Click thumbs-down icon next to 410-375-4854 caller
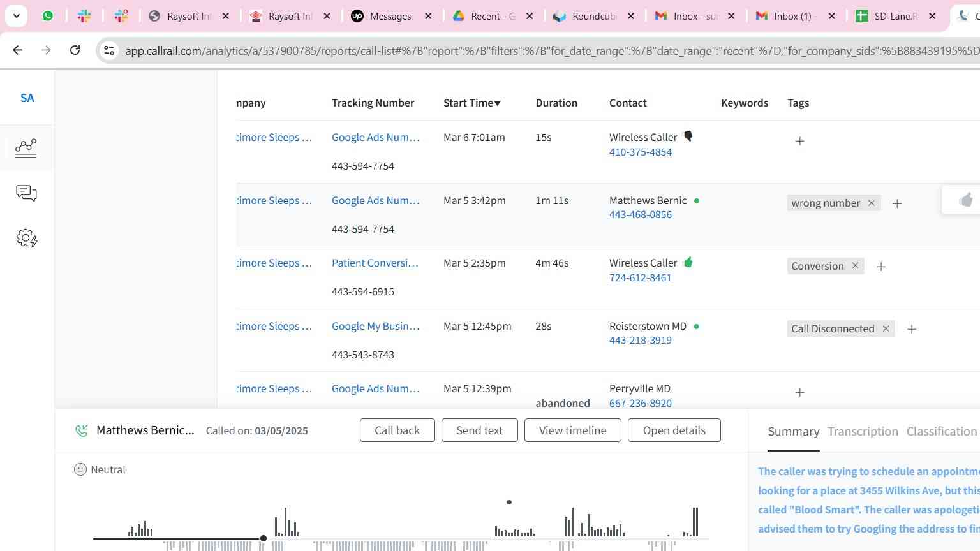Image resolution: width=980 pixels, height=551 pixels. pyautogui.click(x=688, y=136)
